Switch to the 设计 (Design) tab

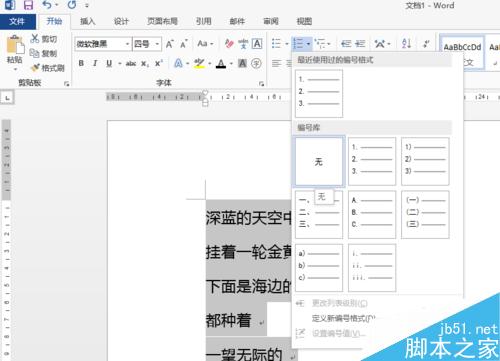121,22
